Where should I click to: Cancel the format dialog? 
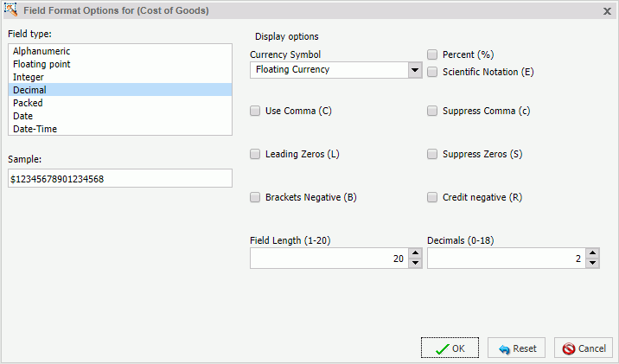[x=583, y=348]
